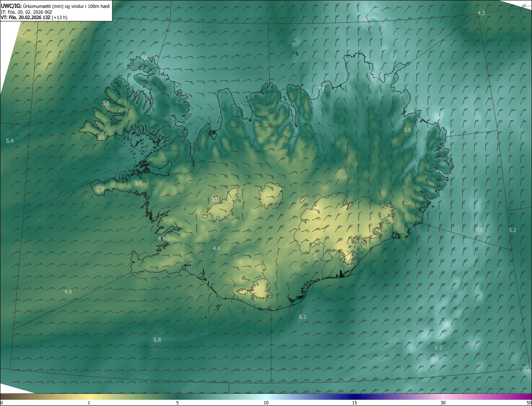Click the 4.0 value label over the ocean
532x406 pixels.
point(68,292)
